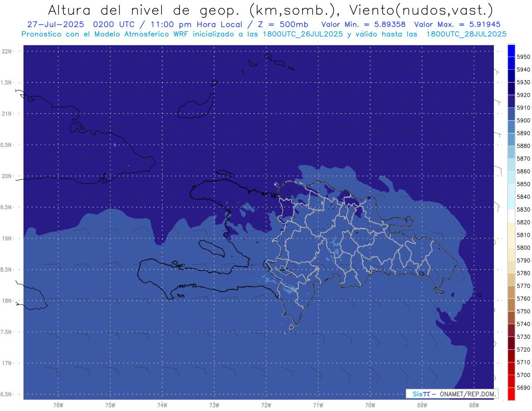Pick the legend swatch between 5890 and 5900
The height and width of the screenshot is (411, 532).
coord(511,127)
